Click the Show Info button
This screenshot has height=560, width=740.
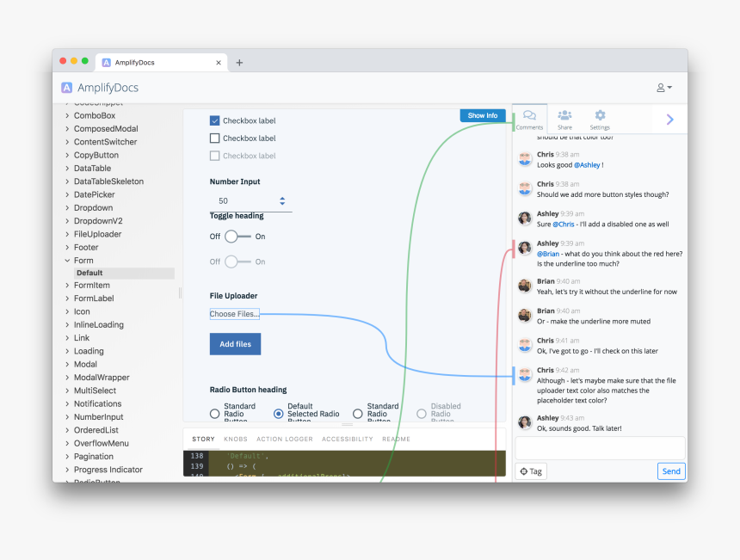point(483,115)
